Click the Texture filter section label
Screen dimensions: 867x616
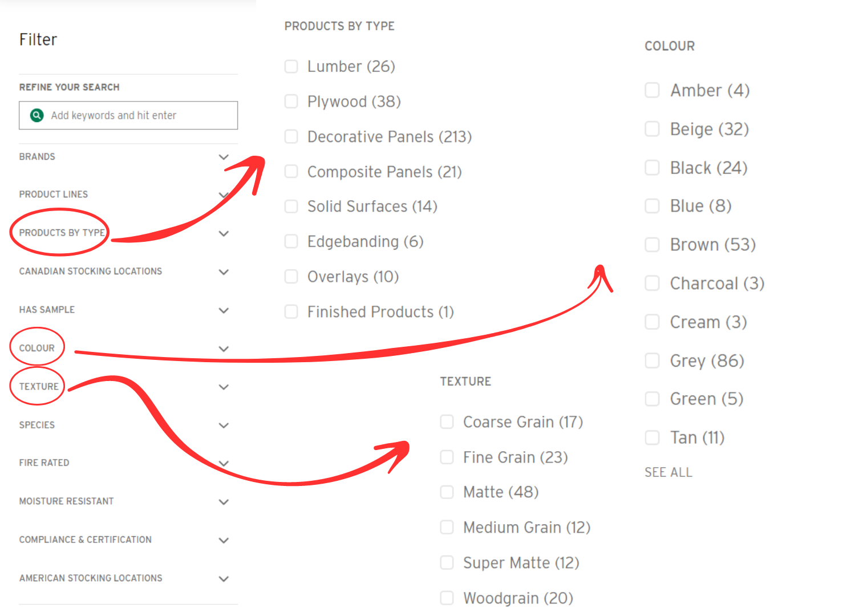coord(39,387)
